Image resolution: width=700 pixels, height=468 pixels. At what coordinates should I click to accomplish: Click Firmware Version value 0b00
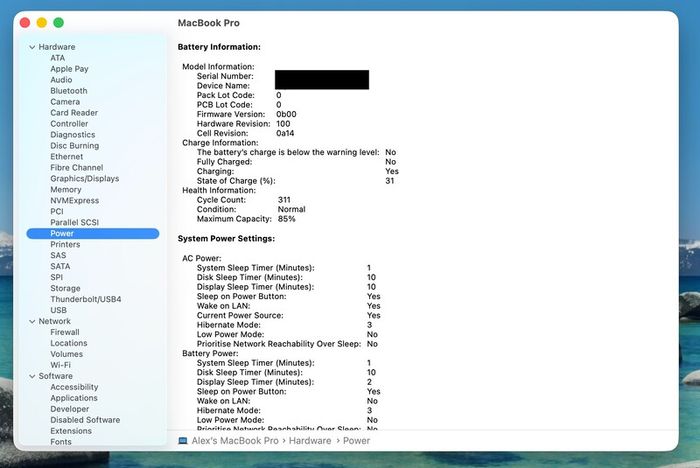coord(286,114)
